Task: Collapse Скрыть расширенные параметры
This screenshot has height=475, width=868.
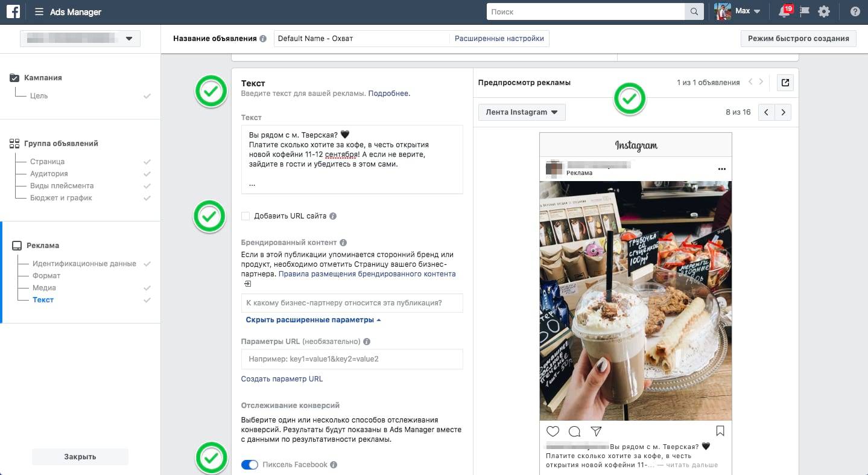Action: pos(313,320)
